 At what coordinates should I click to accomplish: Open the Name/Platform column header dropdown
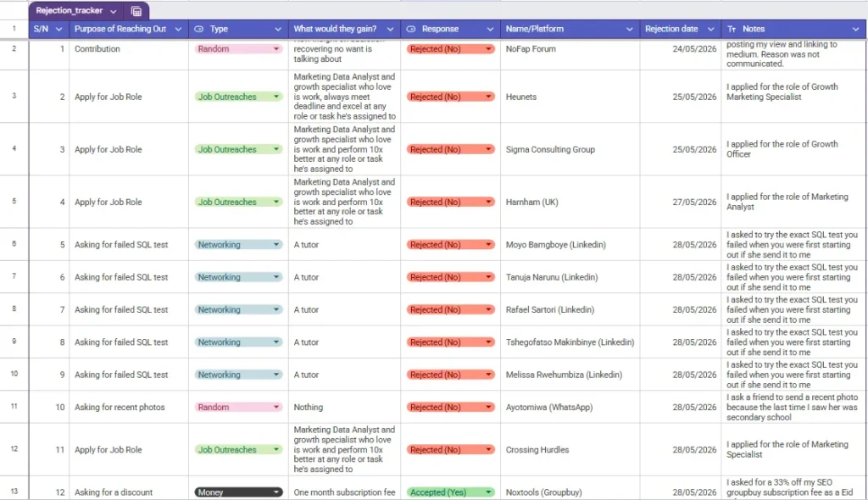coord(630,29)
